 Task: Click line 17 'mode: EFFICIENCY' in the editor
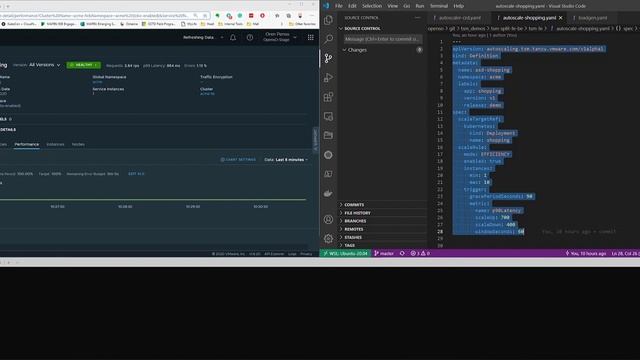coord(487,154)
